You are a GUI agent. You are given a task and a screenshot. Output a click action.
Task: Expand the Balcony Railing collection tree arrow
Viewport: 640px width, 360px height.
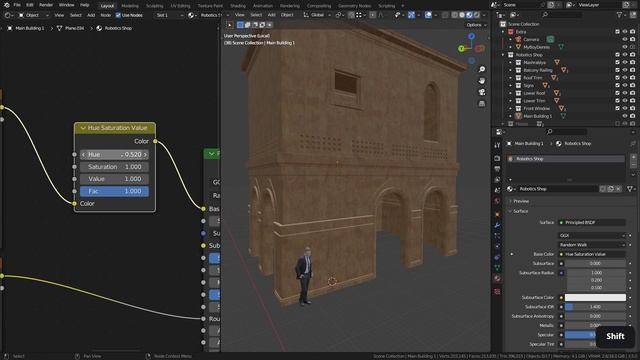pyautogui.click(x=510, y=70)
